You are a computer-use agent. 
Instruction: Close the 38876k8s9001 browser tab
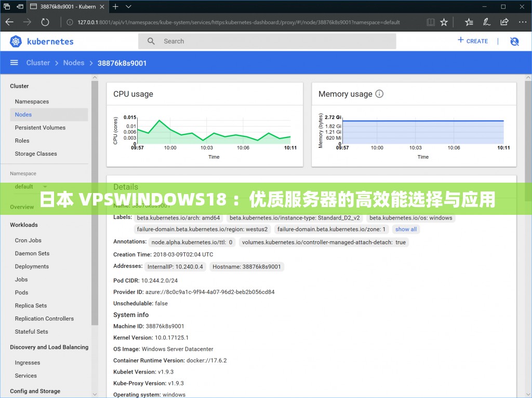pos(102,6)
